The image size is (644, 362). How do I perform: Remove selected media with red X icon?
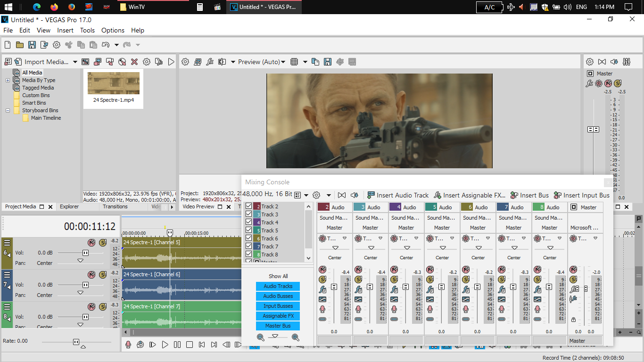point(134,62)
